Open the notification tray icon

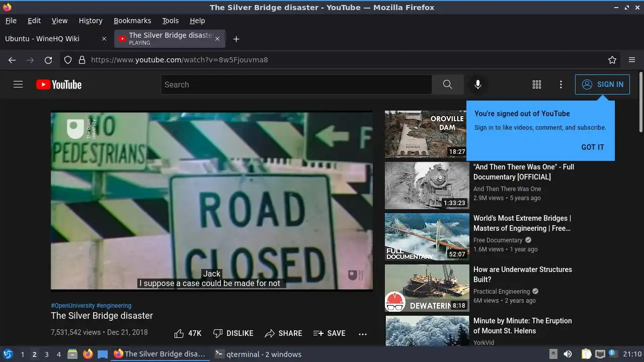[613, 353]
